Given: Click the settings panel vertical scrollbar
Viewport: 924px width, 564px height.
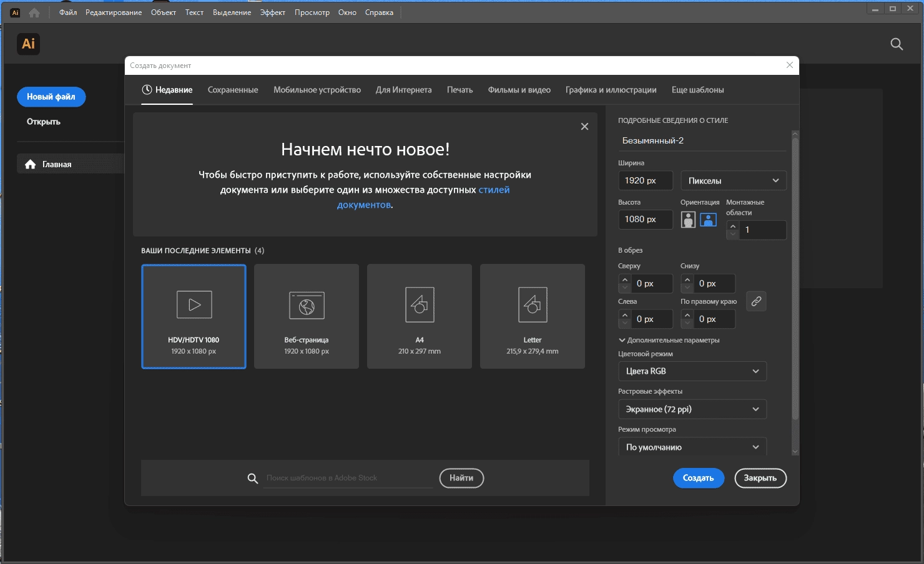Looking at the screenshot, I should pos(795,280).
